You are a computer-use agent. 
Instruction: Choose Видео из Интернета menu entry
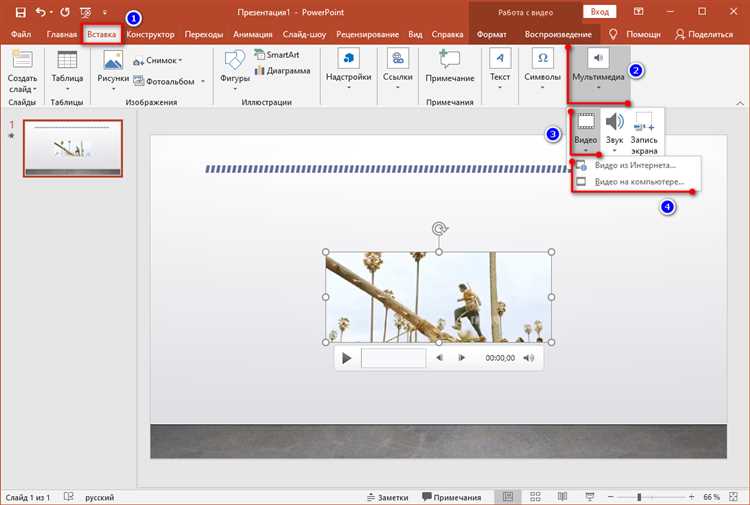(635, 165)
